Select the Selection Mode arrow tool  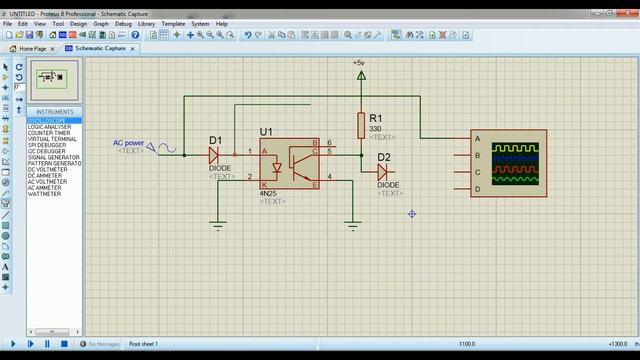tap(5, 67)
